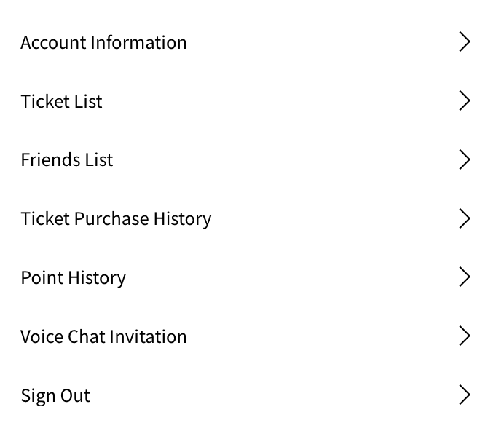Open Friends List from the menu
The width and height of the screenshot is (504, 447).
[x=67, y=160]
